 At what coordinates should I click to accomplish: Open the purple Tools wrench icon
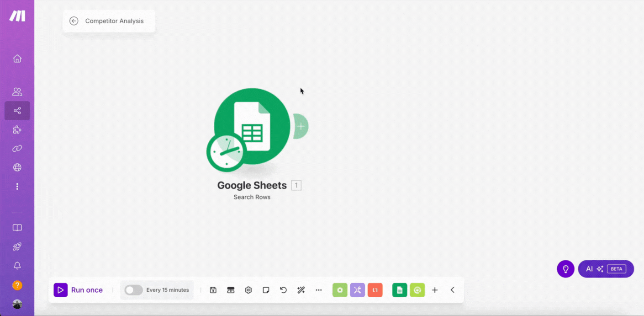click(x=358, y=290)
